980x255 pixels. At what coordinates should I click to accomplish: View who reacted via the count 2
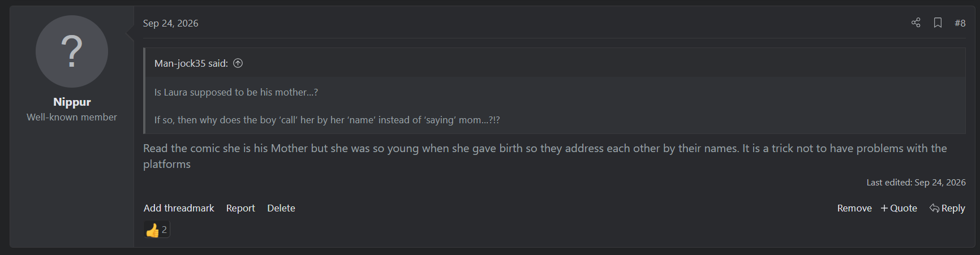(164, 230)
